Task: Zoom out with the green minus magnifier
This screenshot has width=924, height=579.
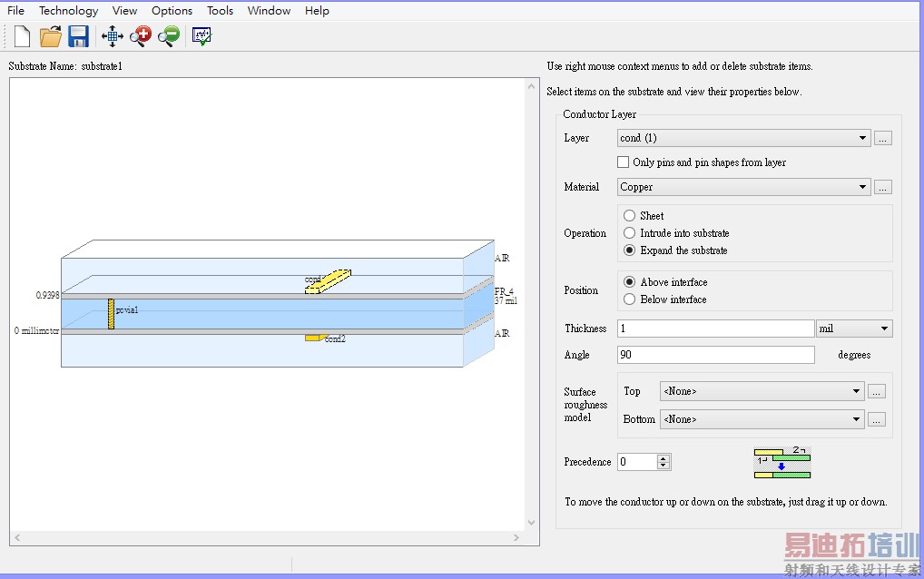Action: [x=169, y=36]
